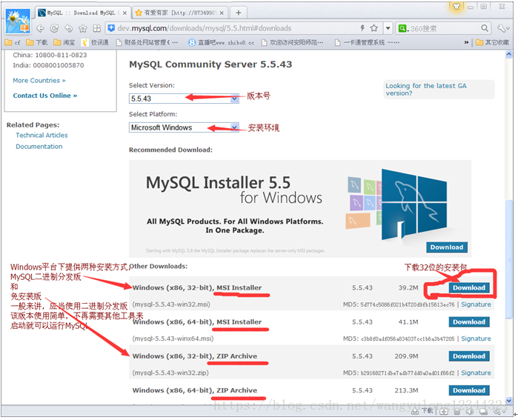Click in the 360搜索 search box
The image size is (518, 420).
coord(445,28)
